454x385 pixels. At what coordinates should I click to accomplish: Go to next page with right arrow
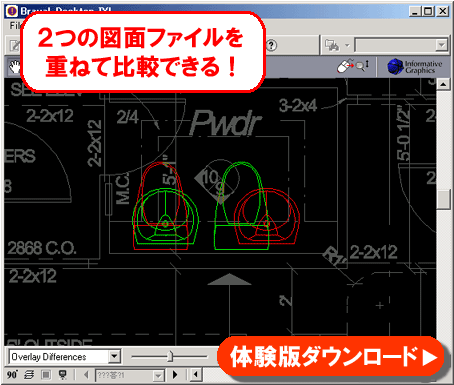click(175, 375)
